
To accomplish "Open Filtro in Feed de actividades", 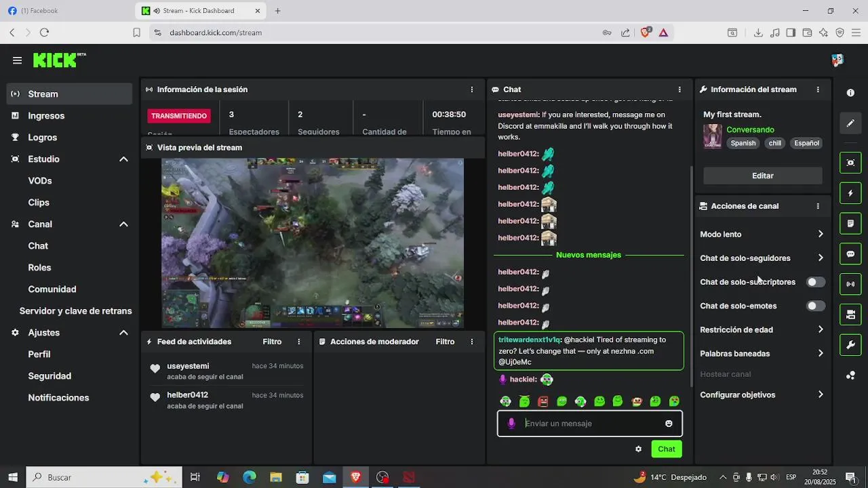I will (x=272, y=342).
